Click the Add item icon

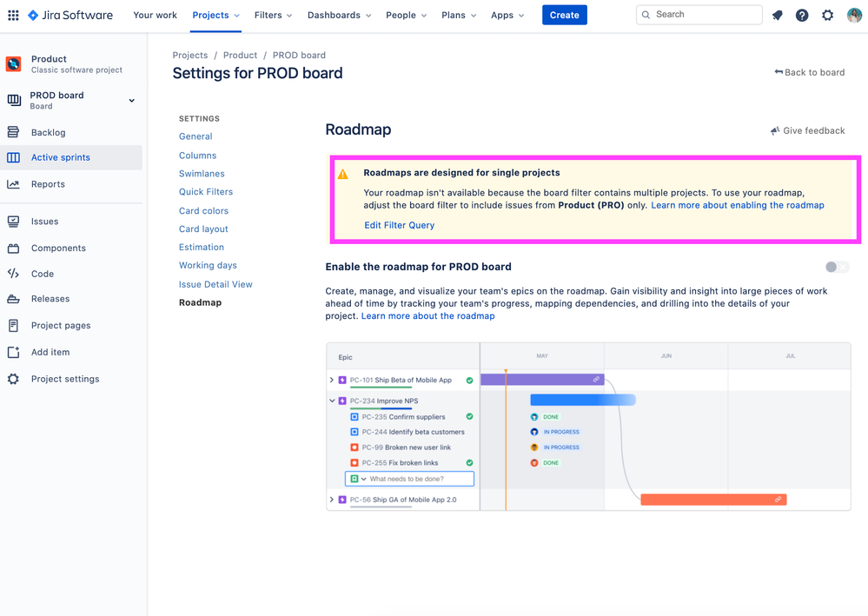(13, 352)
